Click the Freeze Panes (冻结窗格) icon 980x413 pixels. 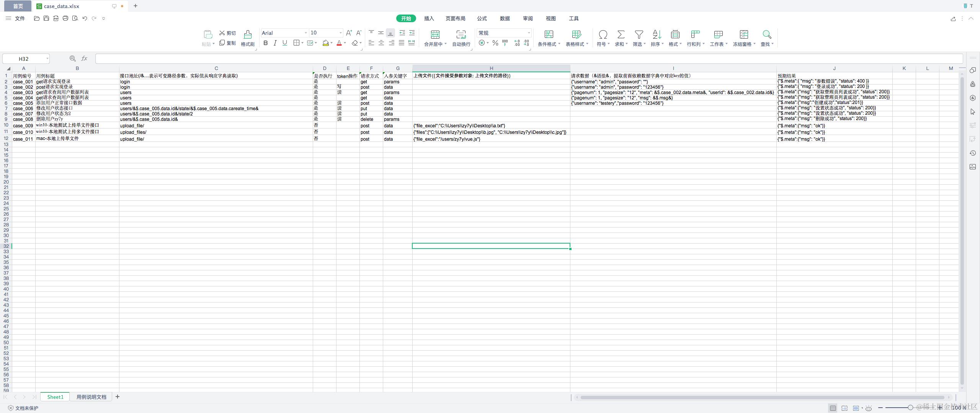point(743,35)
